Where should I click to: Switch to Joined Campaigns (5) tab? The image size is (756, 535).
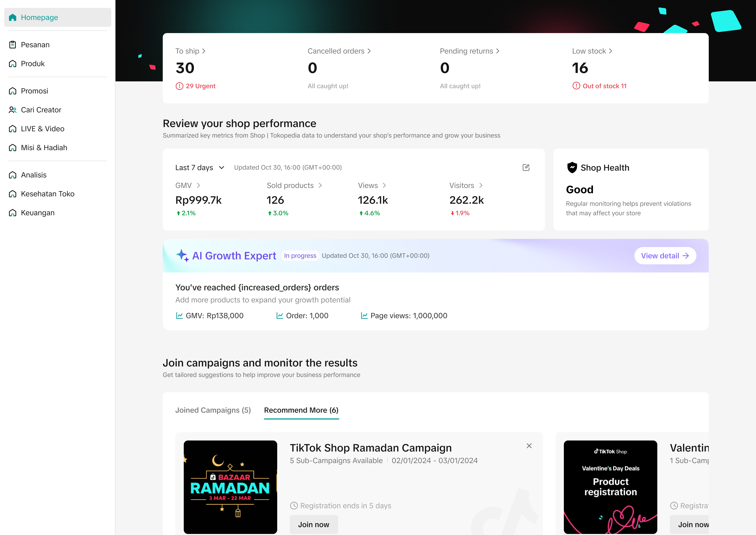coord(213,410)
